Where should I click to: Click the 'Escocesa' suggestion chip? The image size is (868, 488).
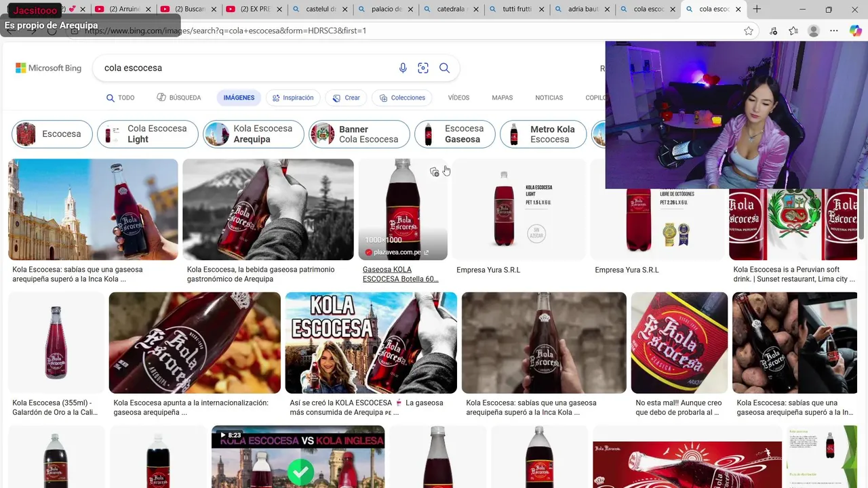[52, 134]
